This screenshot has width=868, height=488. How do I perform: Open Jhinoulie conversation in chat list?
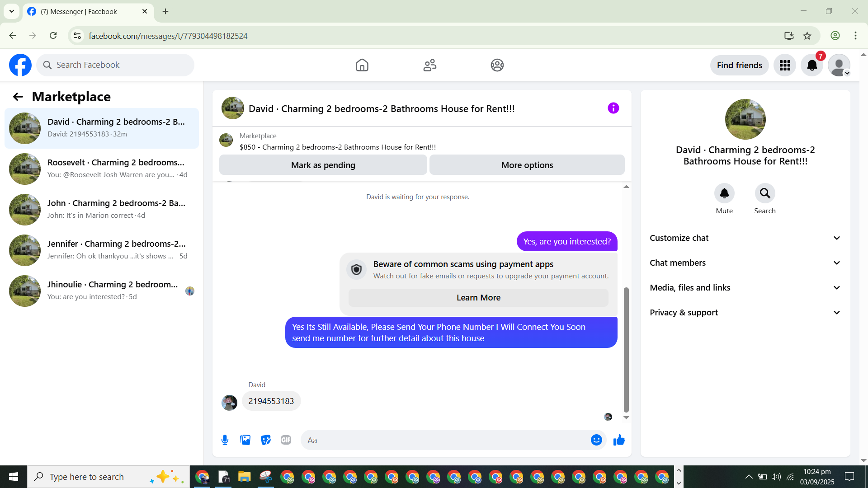102,291
